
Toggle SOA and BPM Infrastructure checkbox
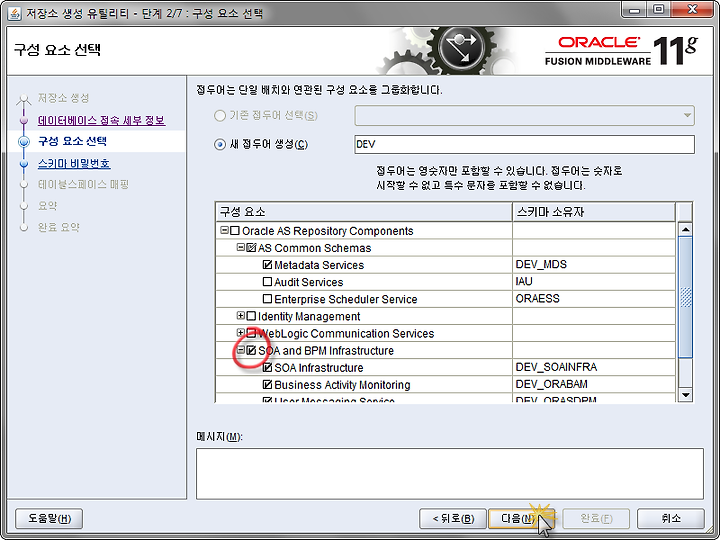click(251, 351)
